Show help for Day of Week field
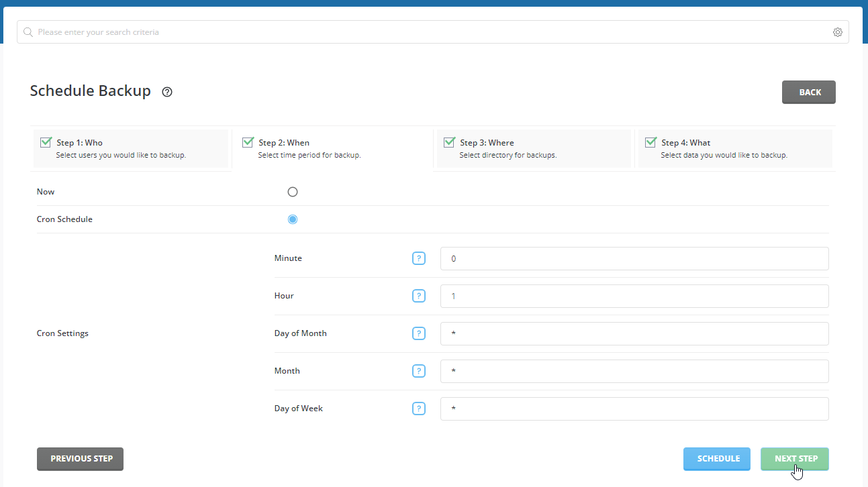The image size is (868, 487). 419,409
